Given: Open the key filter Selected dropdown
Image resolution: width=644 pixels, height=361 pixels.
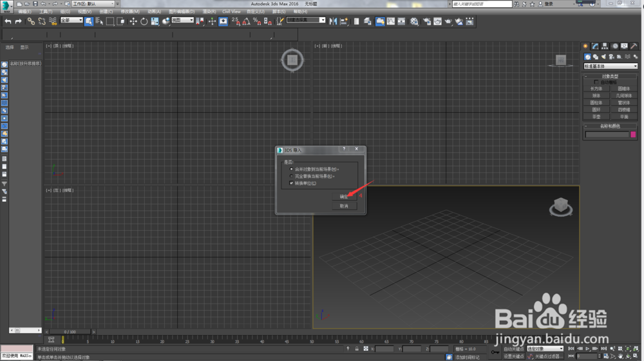Looking at the screenshot, I should pyautogui.click(x=545, y=349).
